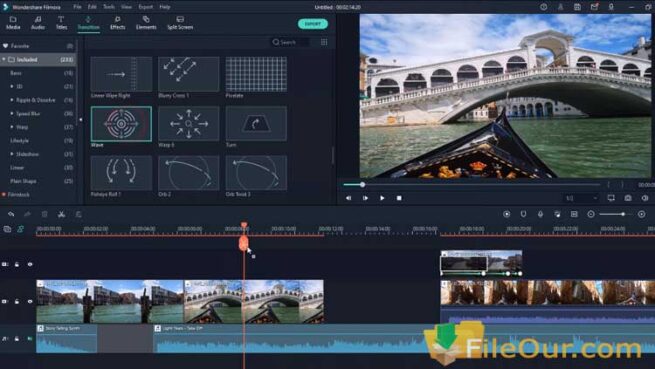The image size is (655, 369).
Task: Play forward one frame
Action: point(365,198)
